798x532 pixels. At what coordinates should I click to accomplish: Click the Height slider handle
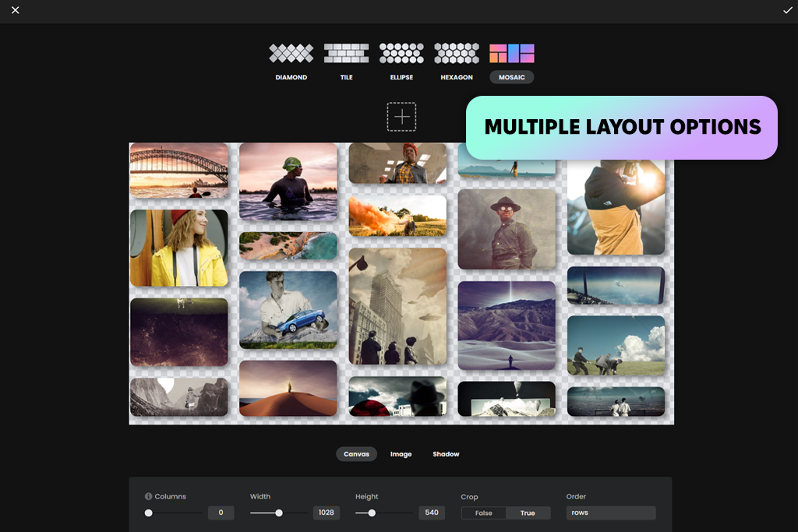click(x=372, y=513)
